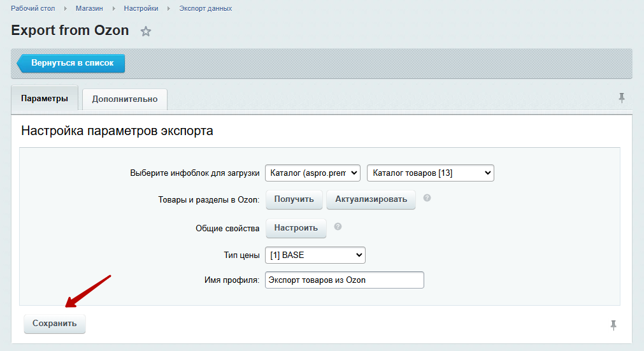
Task: Open the Каталог (aspro) infoblock type dropdown
Action: tap(313, 173)
